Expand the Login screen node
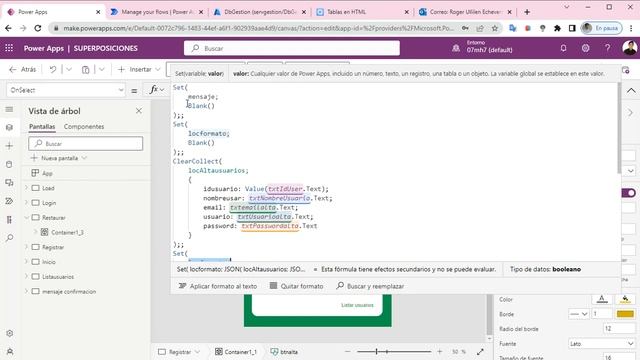Image resolution: width=640 pixels, height=360 pixels. coord(27,202)
